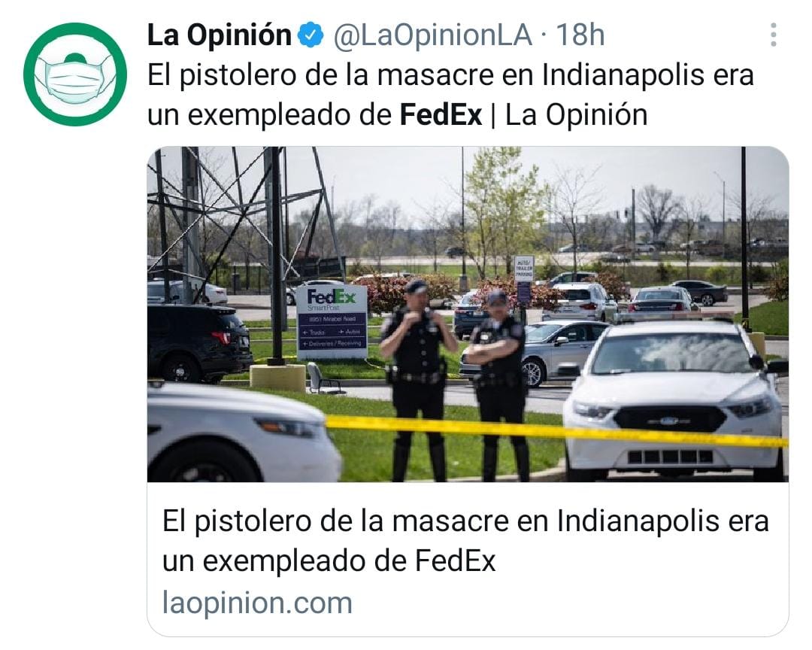This screenshot has height=650, width=812.
Task: Click the card line "un exempleado de FedEx"
Action: (x=329, y=560)
